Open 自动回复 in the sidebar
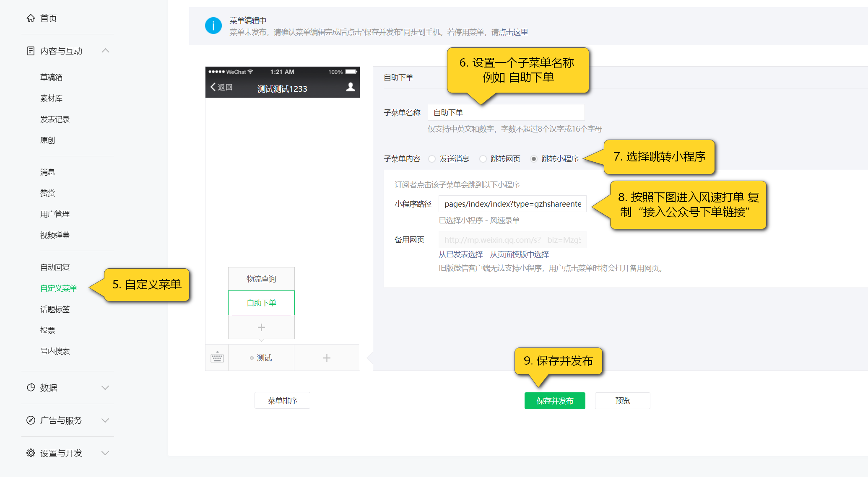 click(x=55, y=267)
